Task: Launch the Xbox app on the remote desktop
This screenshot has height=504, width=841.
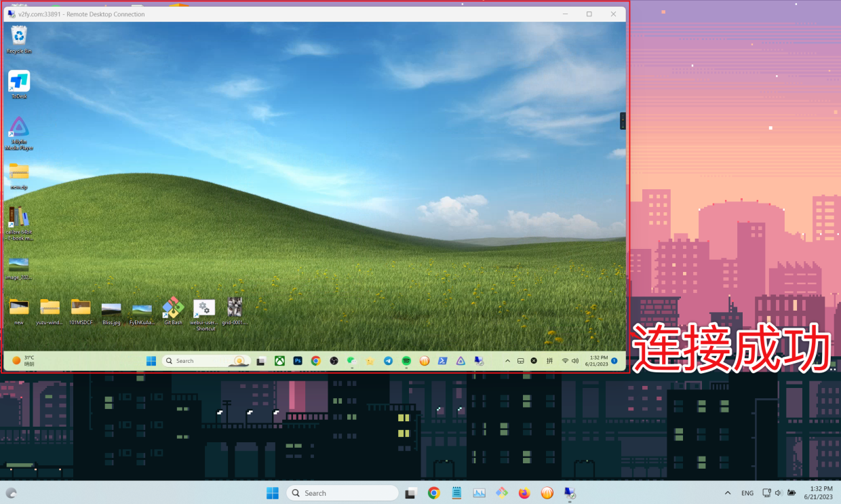Action: 279,360
